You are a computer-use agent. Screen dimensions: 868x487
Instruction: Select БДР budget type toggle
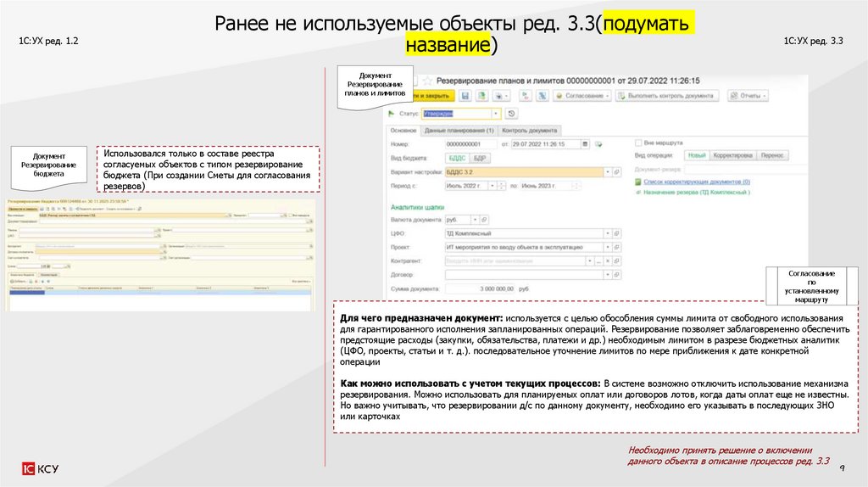click(x=480, y=158)
